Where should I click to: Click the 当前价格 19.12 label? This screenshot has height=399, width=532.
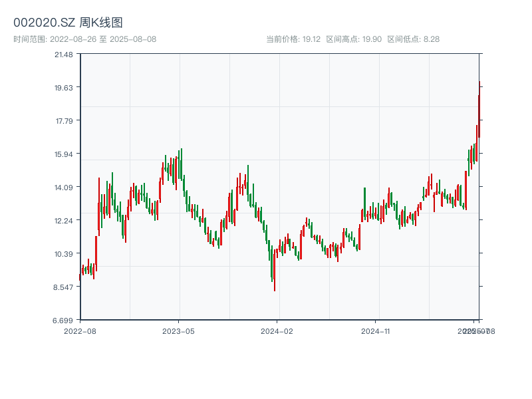[293, 39]
